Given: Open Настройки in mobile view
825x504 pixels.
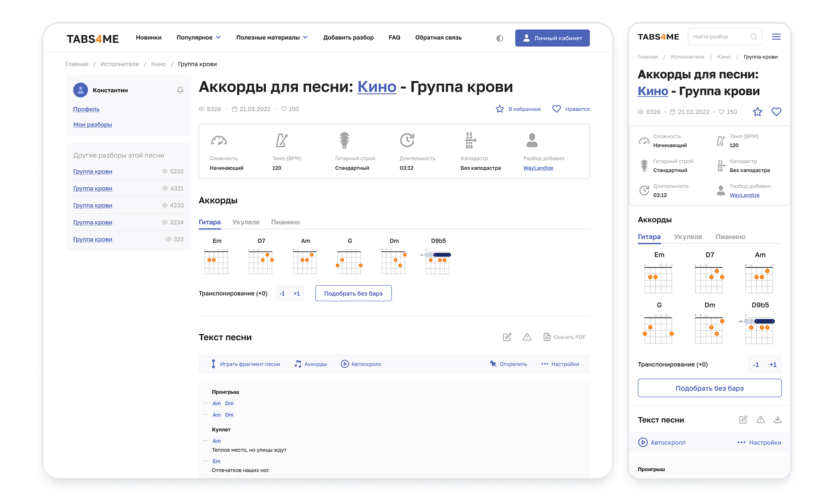Looking at the screenshot, I should coord(759,443).
